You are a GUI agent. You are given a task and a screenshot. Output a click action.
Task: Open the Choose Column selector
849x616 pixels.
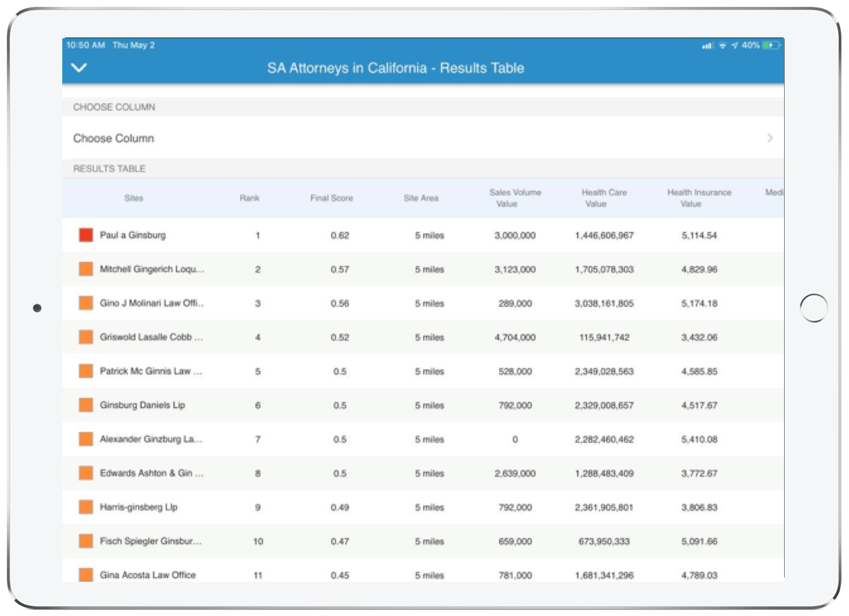click(x=113, y=138)
